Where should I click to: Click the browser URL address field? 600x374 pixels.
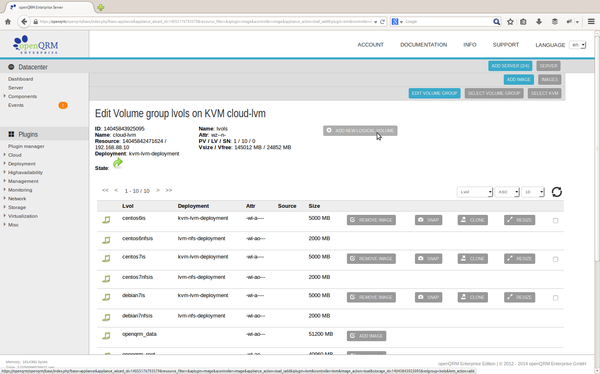(205, 22)
